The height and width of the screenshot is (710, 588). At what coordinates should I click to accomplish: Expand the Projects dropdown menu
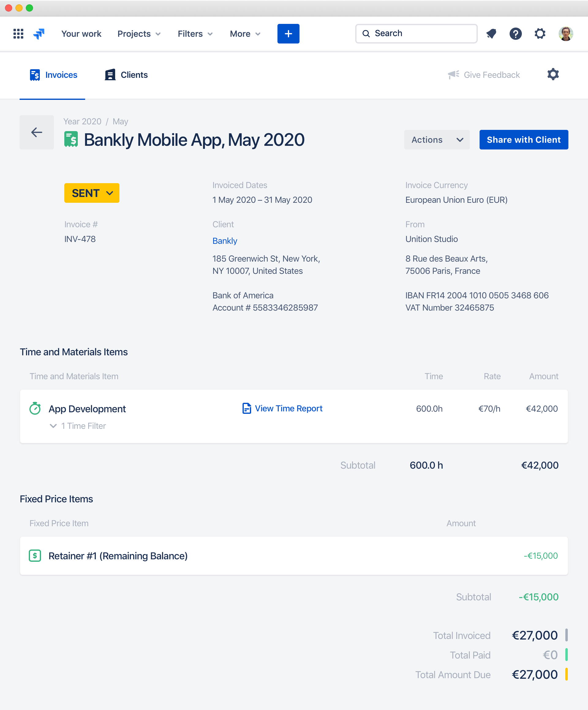(139, 34)
